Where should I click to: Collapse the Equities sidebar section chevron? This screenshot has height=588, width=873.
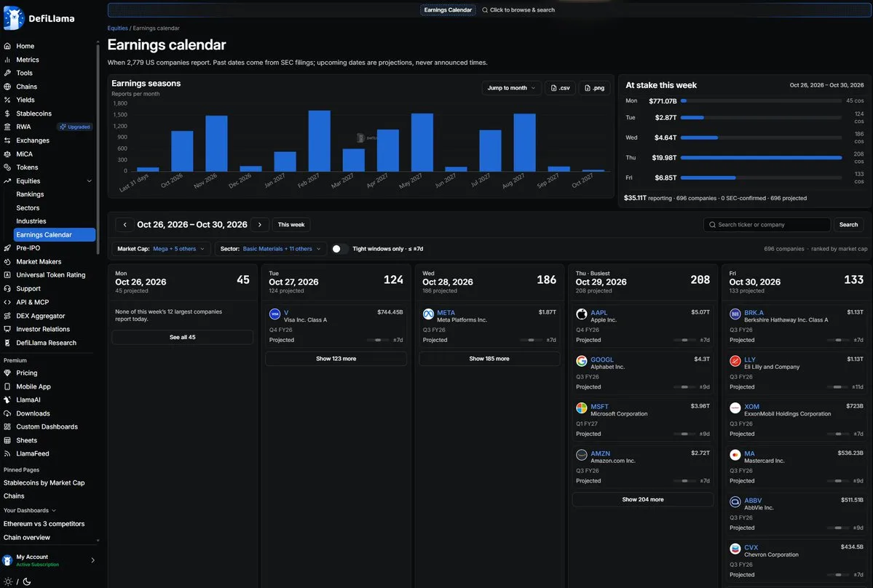89,181
